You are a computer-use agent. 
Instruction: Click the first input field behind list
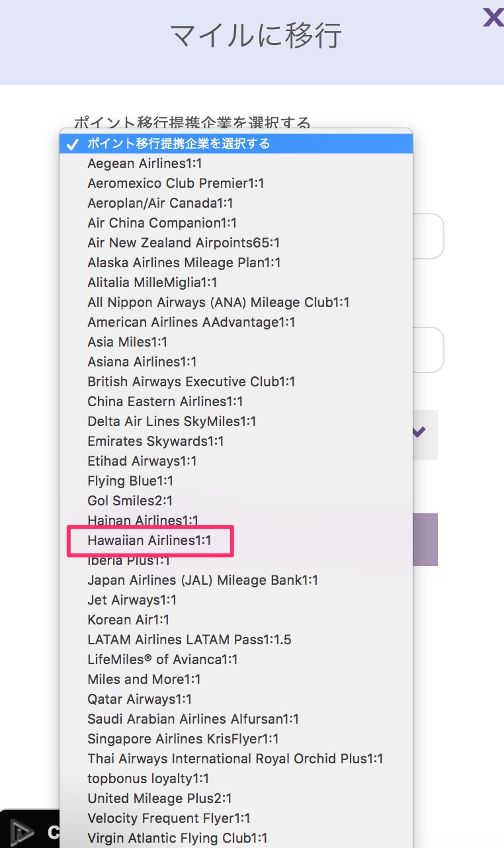point(428,236)
